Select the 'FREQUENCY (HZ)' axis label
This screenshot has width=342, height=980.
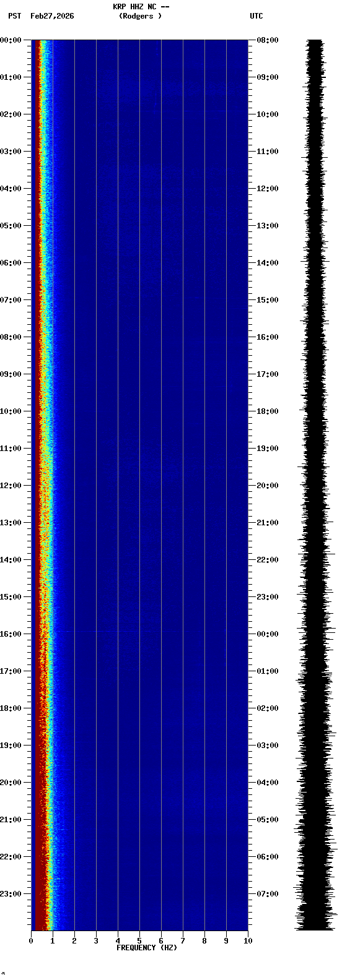point(147,948)
